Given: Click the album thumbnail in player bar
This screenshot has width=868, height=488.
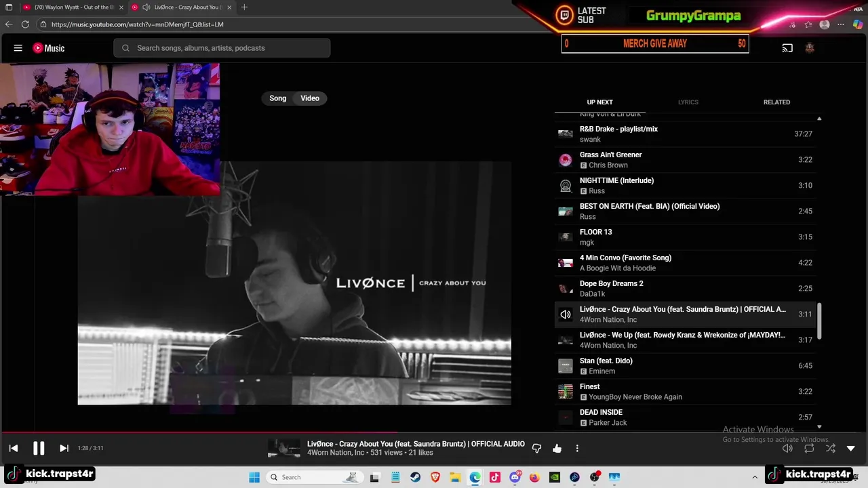Looking at the screenshot, I should point(284,448).
